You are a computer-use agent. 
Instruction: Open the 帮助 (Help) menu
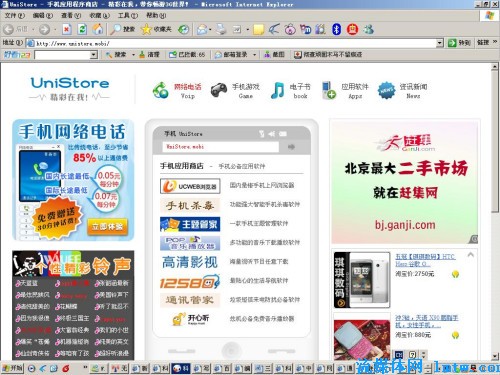tap(156, 15)
